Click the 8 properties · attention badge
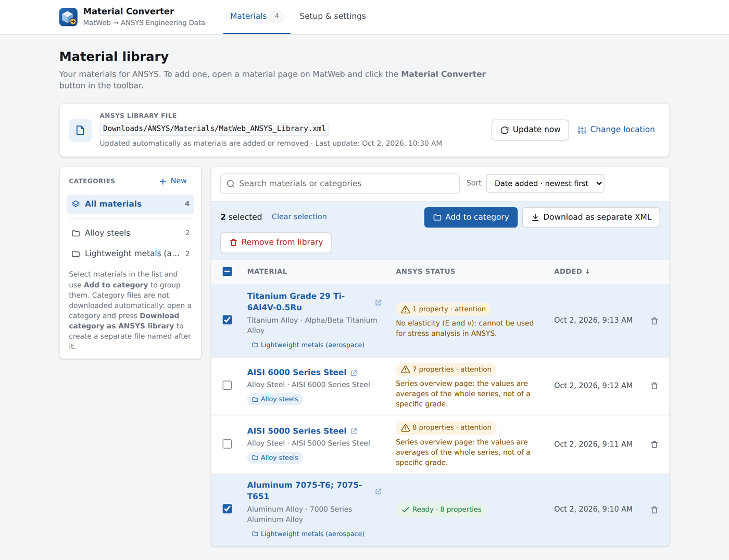Screen dimensions: 729x560 (x=446, y=428)
